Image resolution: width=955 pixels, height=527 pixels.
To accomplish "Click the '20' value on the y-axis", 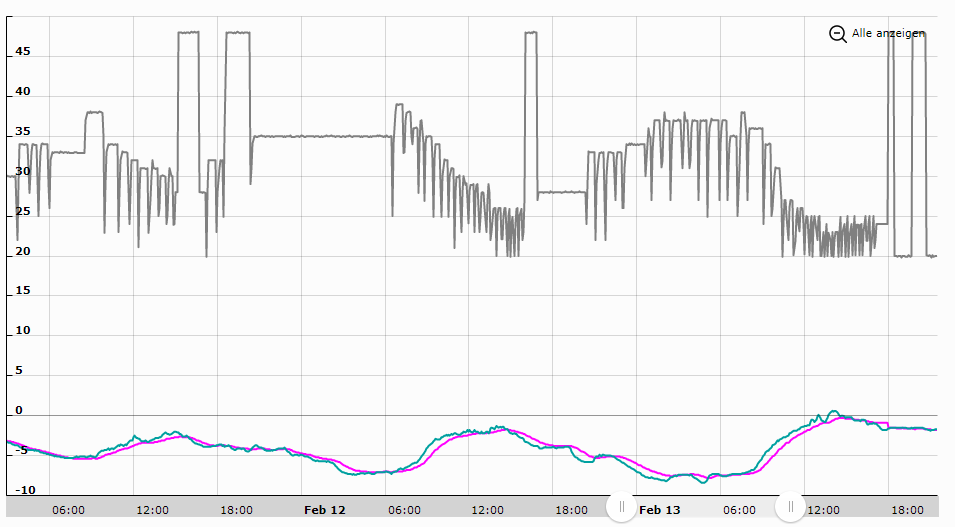I will 23,251.
